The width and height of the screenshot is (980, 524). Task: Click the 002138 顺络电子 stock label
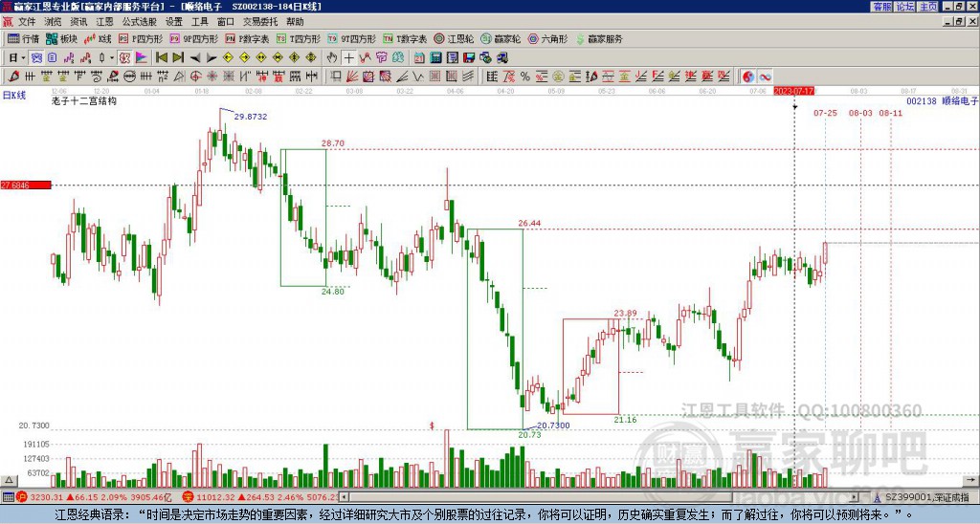coord(942,100)
